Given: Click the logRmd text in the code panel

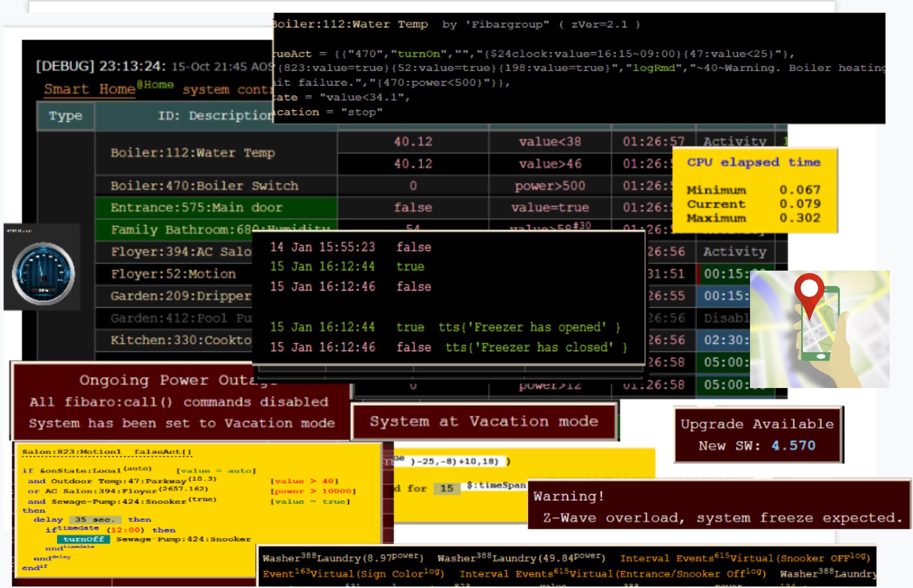Looking at the screenshot, I should [654, 68].
